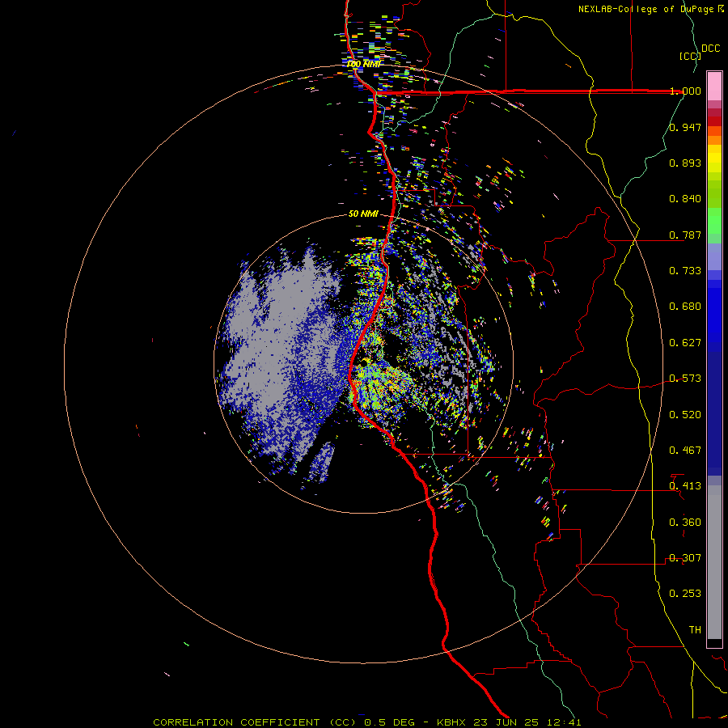This screenshot has height=728, width=728.
Task: Click the 0.893 legend value
Action: 685,163
